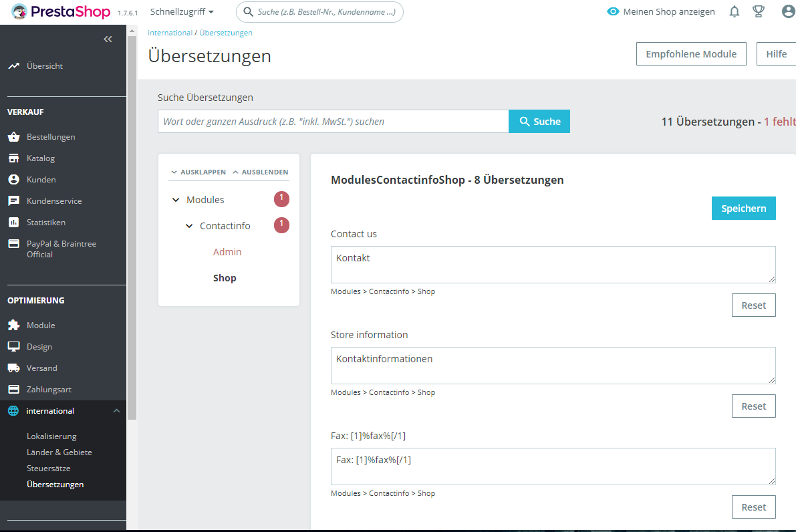Open notifications bell icon
The width and height of the screenshot is (796, 532).
click(734, 11)
